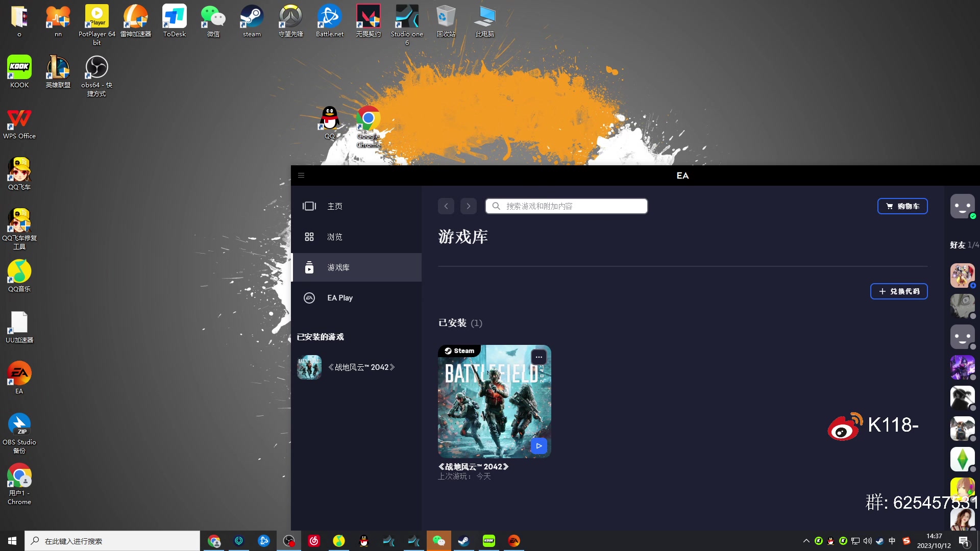Open the UU加速器 desktop shortcut

click(x=19, y=327)
